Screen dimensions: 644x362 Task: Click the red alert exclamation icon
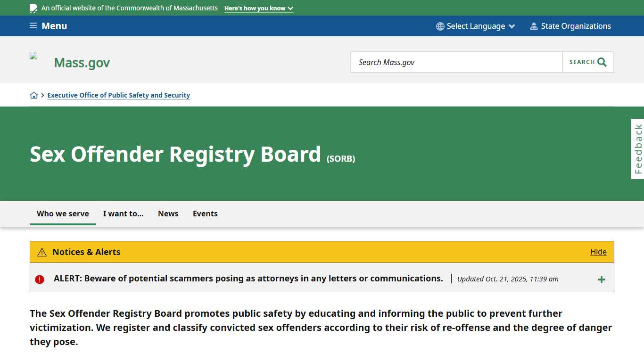pyautogui.click(x=40, y=279)
